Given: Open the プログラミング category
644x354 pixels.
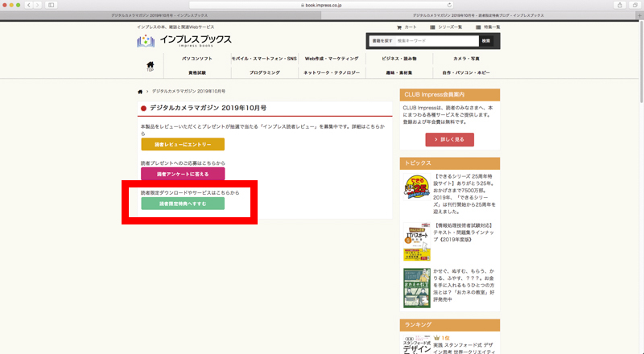Looking at the screenshot, I should pyautogui.click(x=264, y=72).
